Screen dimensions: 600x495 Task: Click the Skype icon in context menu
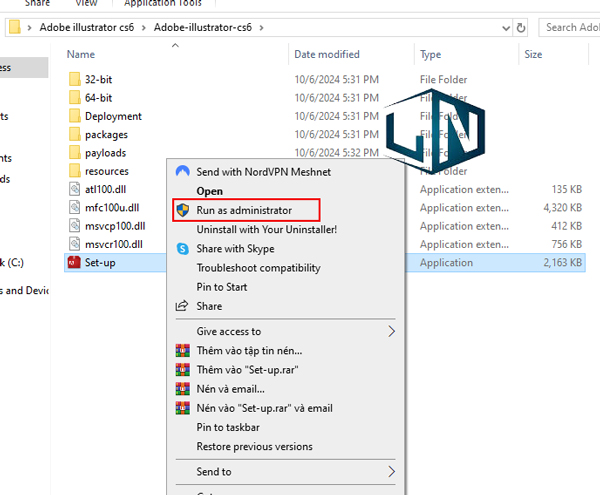point(183,249)
